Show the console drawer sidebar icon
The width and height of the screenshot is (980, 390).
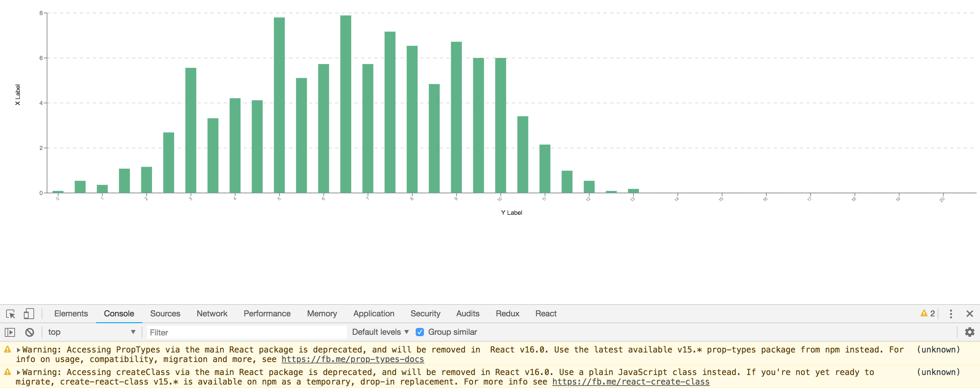click(x=10, y=332)
